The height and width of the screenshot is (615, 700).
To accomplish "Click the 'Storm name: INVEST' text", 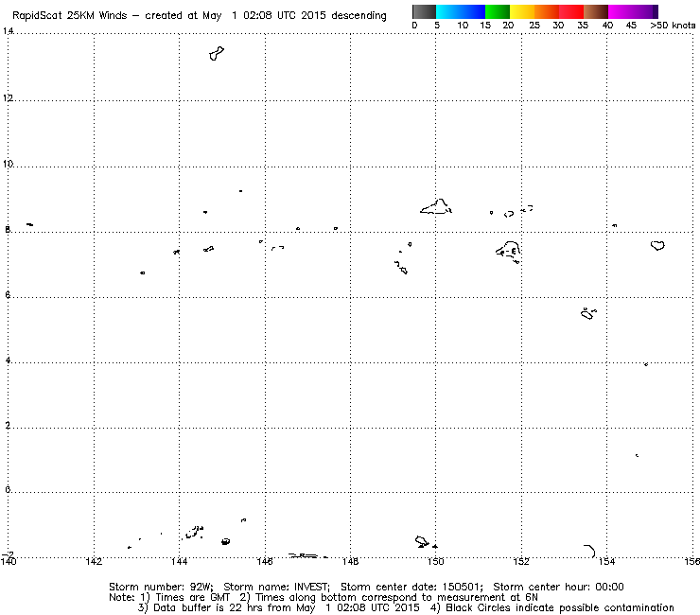I will point(276,587).
